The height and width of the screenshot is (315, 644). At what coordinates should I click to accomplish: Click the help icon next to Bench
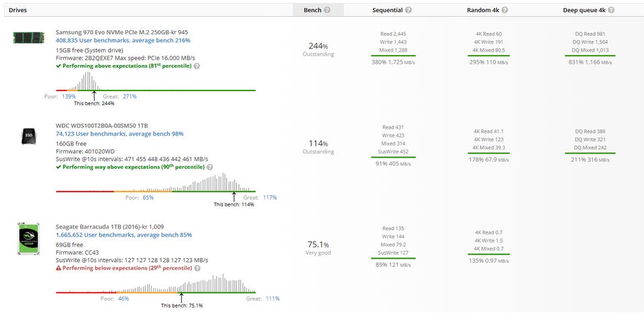click(x=327, y=10)
